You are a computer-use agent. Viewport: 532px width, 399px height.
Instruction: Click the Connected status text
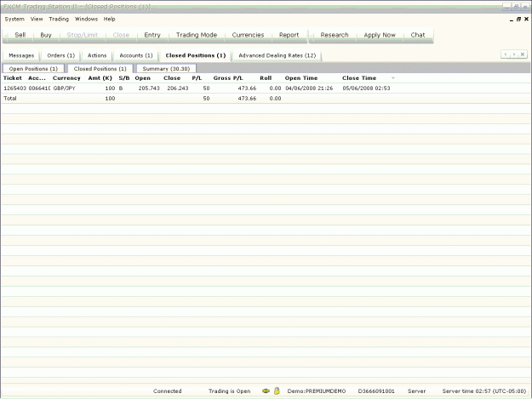tap(168, 390)
